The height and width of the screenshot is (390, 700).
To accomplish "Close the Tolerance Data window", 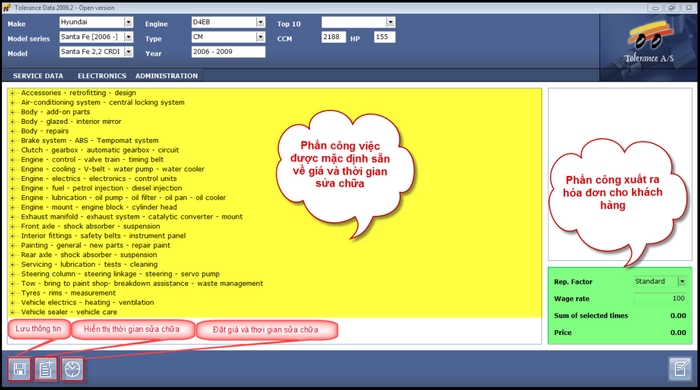I will coord(688,8).
